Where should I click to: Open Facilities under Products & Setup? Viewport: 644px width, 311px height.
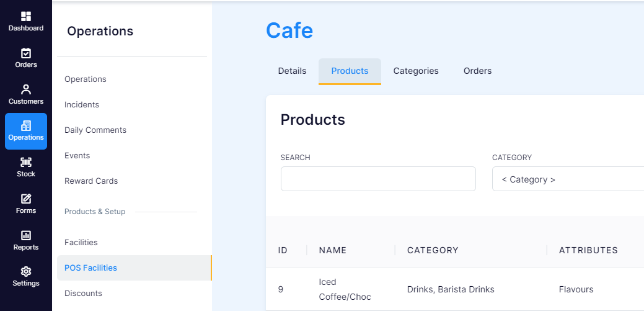[x=81, y=242]
